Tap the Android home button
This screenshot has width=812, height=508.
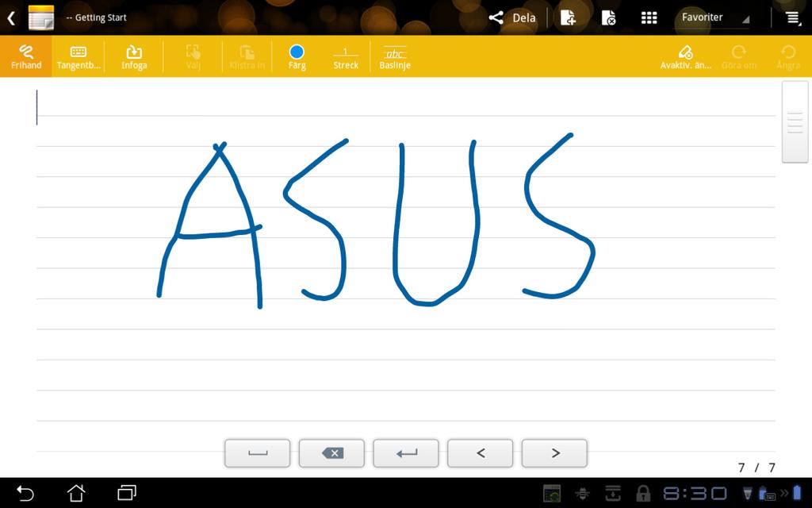[76, 492]
